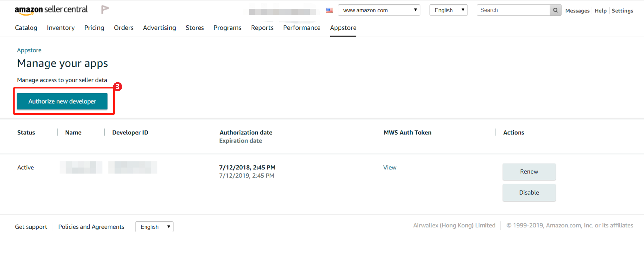
Task: Click Policies and Agreements in footer
Action: [91, 227]
